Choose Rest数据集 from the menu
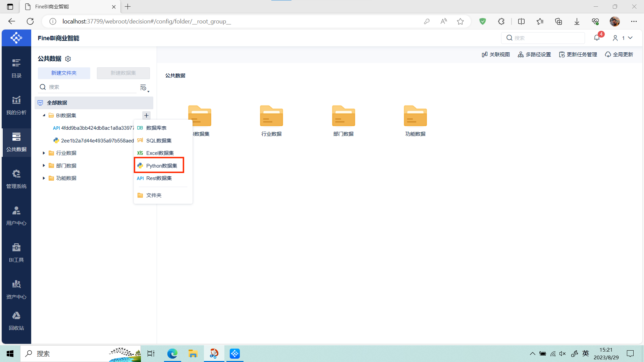Image resolution: width=644 pixels, height=362 pixels. tap(163, 178)
